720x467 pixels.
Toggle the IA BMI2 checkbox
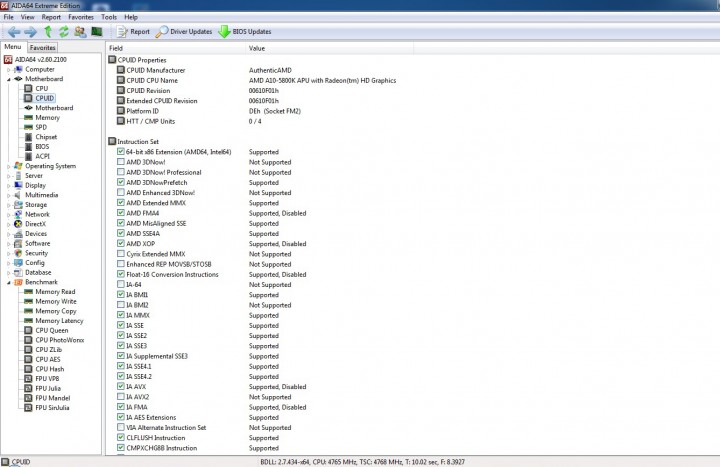(x=121, y=304)
